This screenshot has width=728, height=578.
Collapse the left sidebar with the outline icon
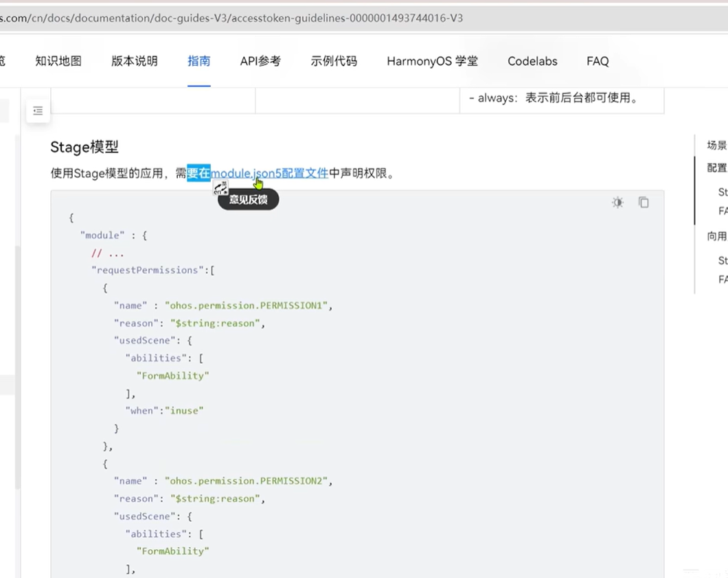[x=38, y=111]
